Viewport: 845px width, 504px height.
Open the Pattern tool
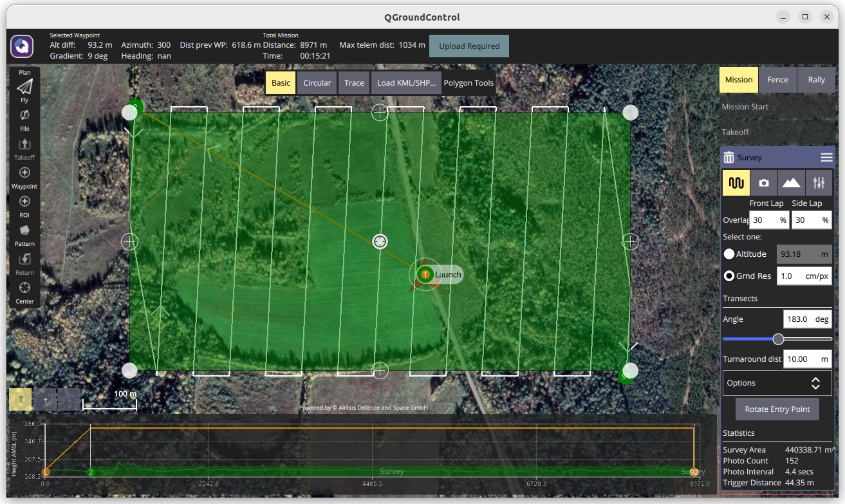[24, 231]
